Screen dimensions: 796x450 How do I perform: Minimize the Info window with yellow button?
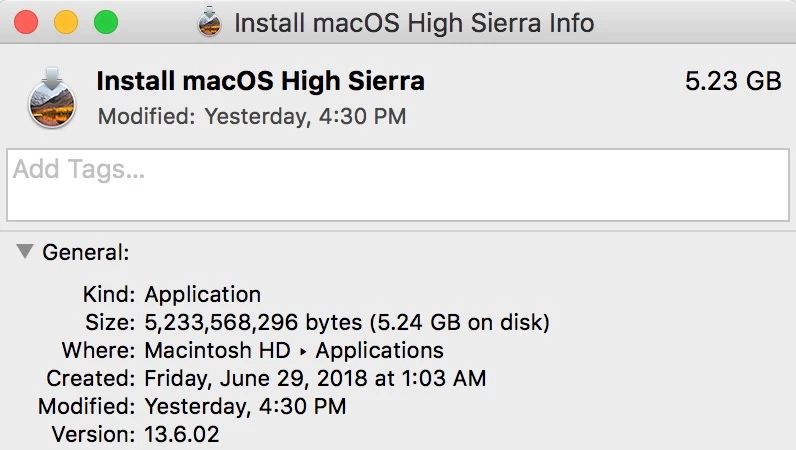click(66, 22)
